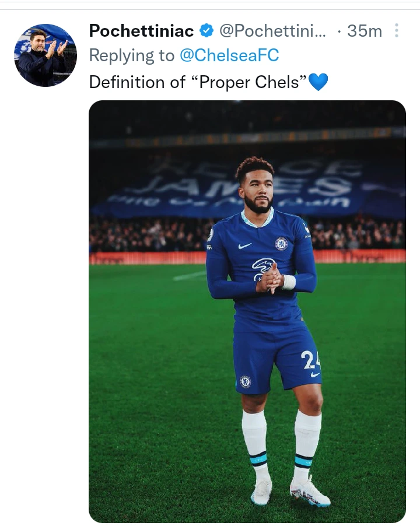
Task: Click the Nike swoosh on the shorts
Action: pyautogui.click(x=315, y=374)
